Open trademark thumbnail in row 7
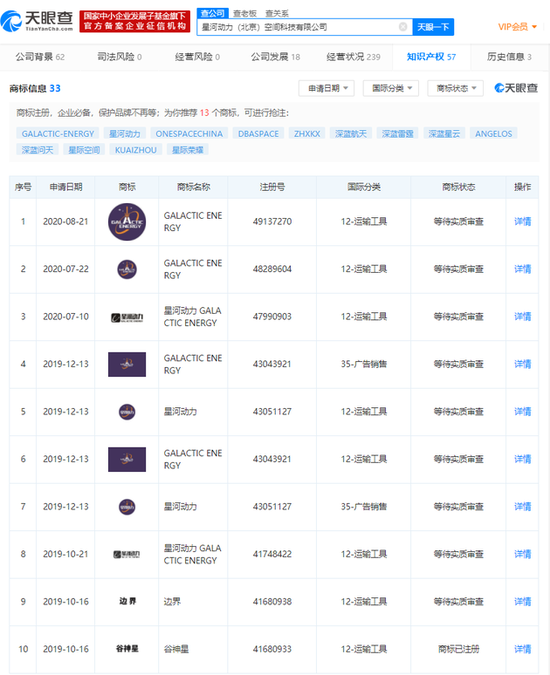 127,507
